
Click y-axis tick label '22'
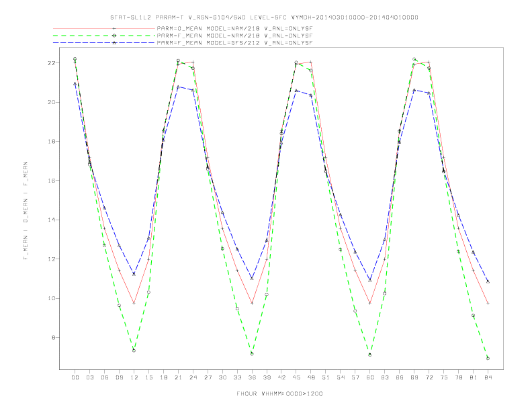(x=52, y=63)
